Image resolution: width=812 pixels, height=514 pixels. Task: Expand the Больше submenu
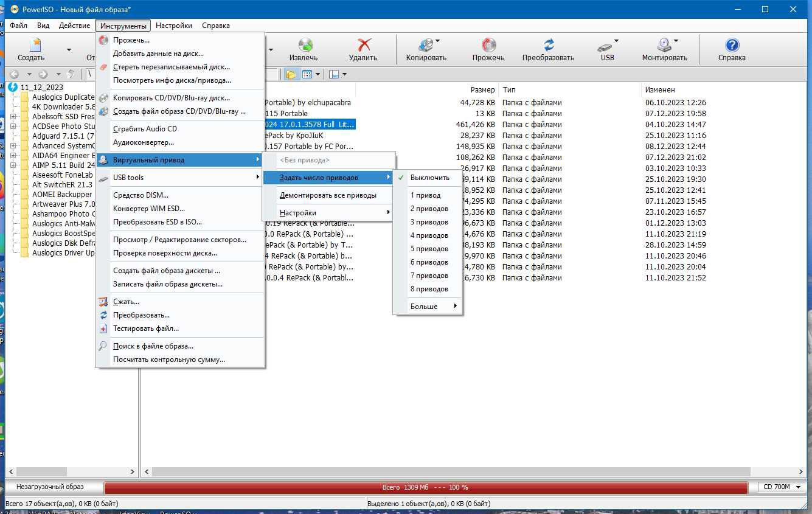pos(428,307)
